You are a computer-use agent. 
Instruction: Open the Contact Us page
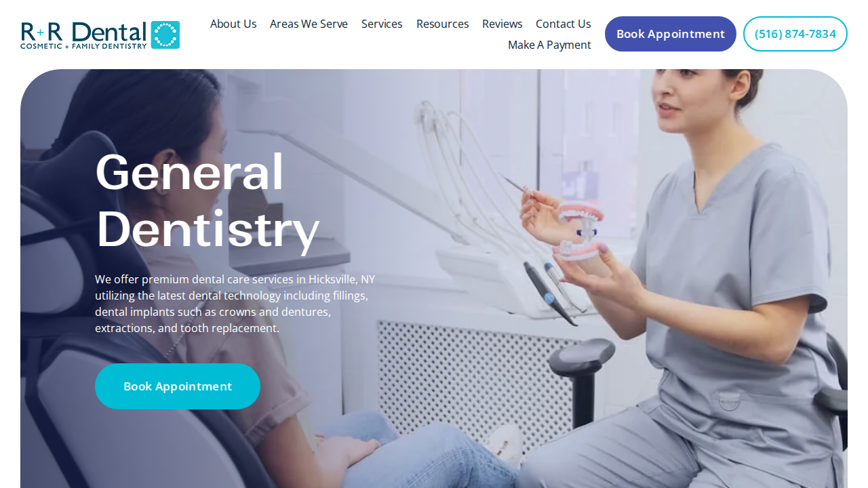[x=564, y=24]
